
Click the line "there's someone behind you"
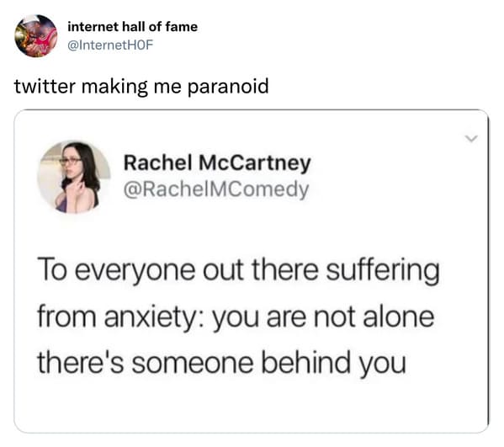tap(222, 364)
